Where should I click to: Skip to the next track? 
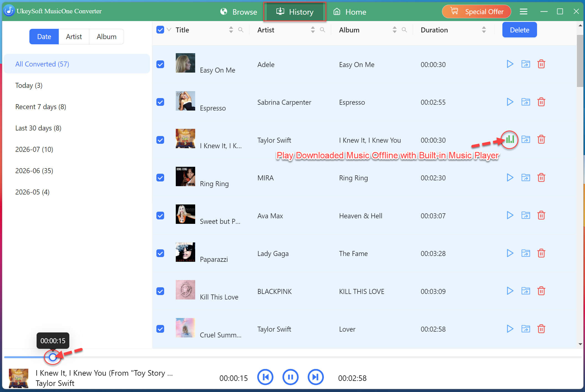click(316, 377)
